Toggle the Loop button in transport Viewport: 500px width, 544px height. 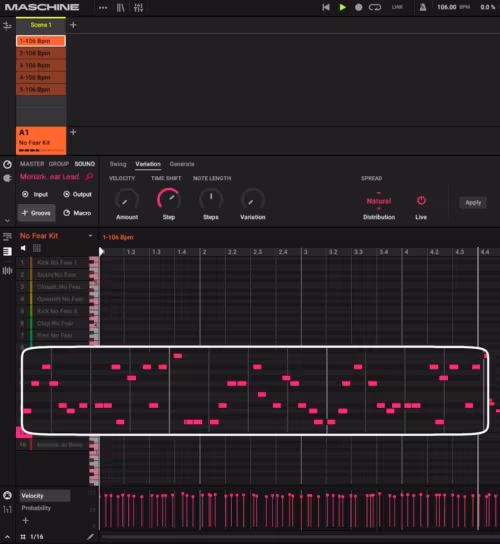point(375,7)
